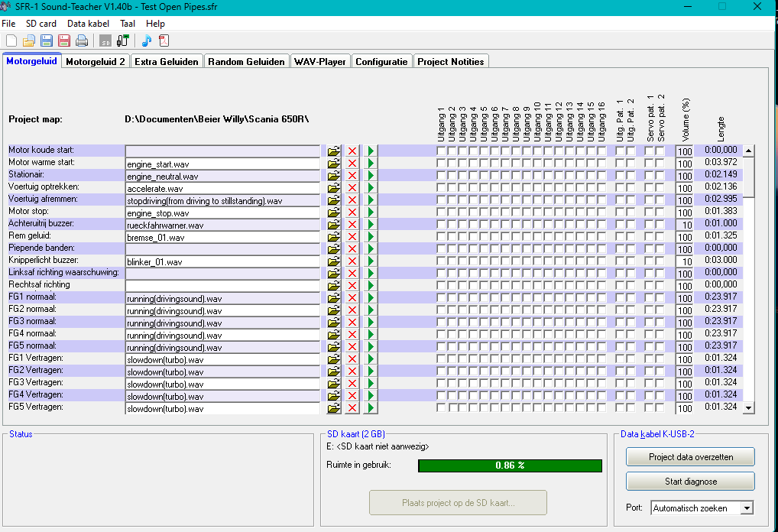Image resolution: width=778 pixels, height=532 pixels.
Task: Open the Taal language menu
Action: click(x=128, y=24)
